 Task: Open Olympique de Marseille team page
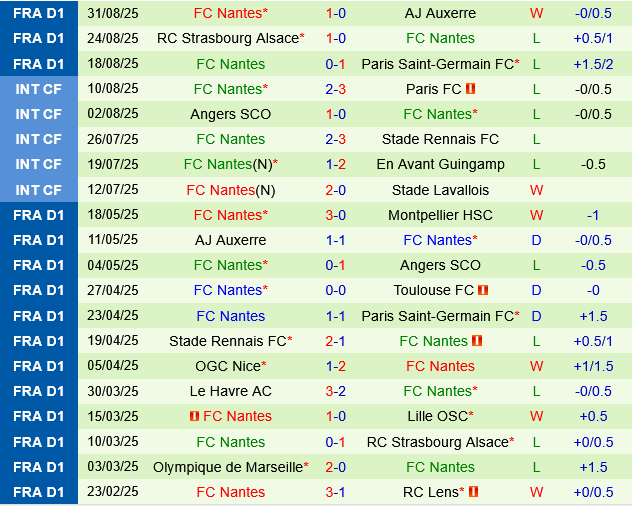[x=227, y=467]
